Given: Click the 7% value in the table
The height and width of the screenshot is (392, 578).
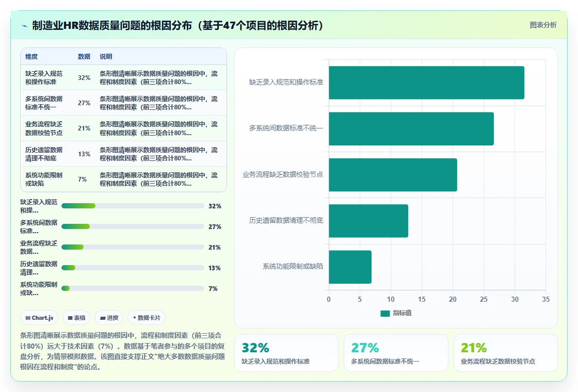Looking at the screenshot, I should [82, 179].
